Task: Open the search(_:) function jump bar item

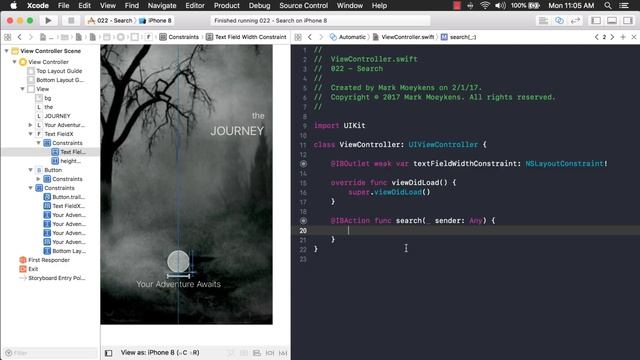Action: click(x=459, y=37)
